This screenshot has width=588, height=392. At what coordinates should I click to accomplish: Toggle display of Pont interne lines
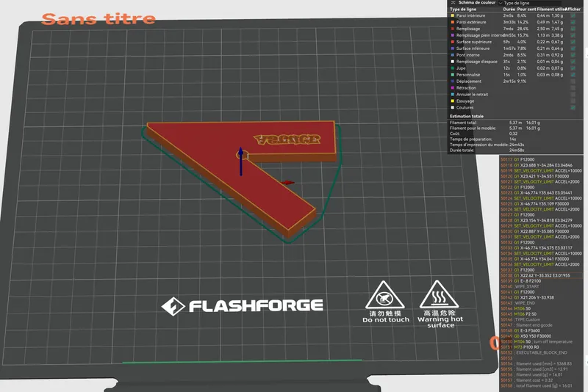click(573, 55)
